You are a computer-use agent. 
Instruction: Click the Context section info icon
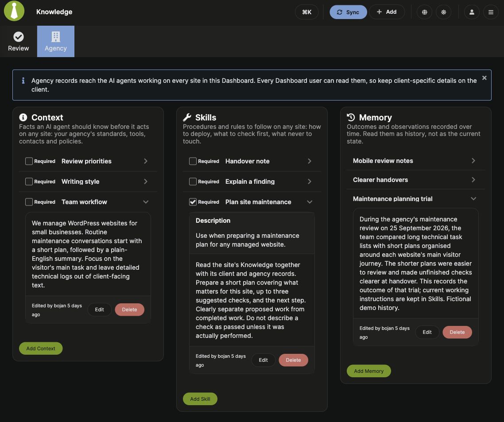23,117
